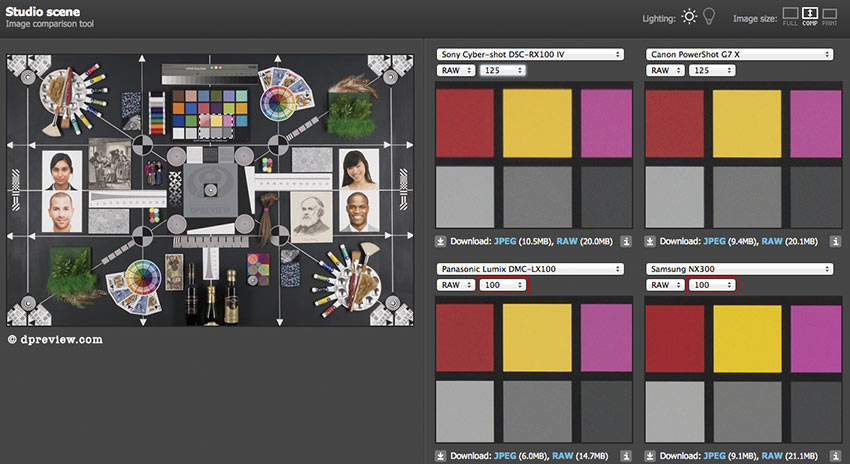The image size is (850, 464).
Task: Open the Panasonic Lumix DMC-LX100 camera dropdown
Action: tap(530, 269)
